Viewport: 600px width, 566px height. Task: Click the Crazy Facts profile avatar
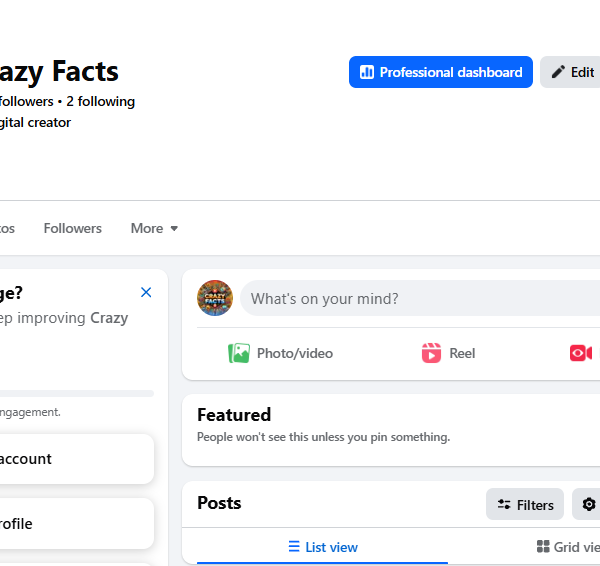pos(215,298)
